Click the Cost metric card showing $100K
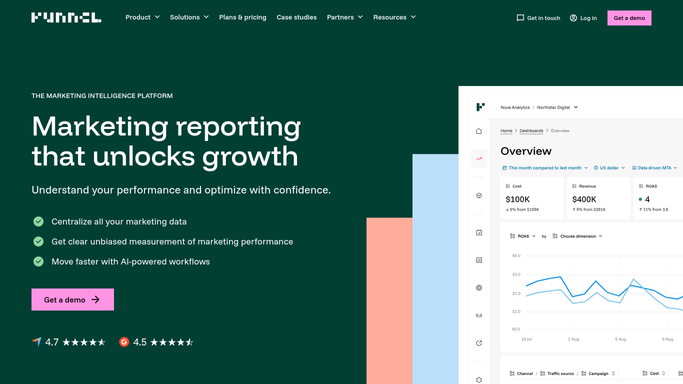Image resolution: width=683 pixels, height=384 pixels. click(532, 198)
